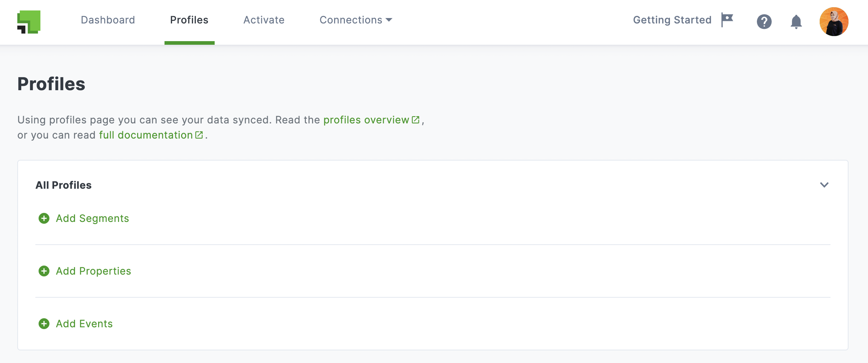The image size is (868, 363).
Task: Open Getting Started
Action: click(x=672, y=20)
